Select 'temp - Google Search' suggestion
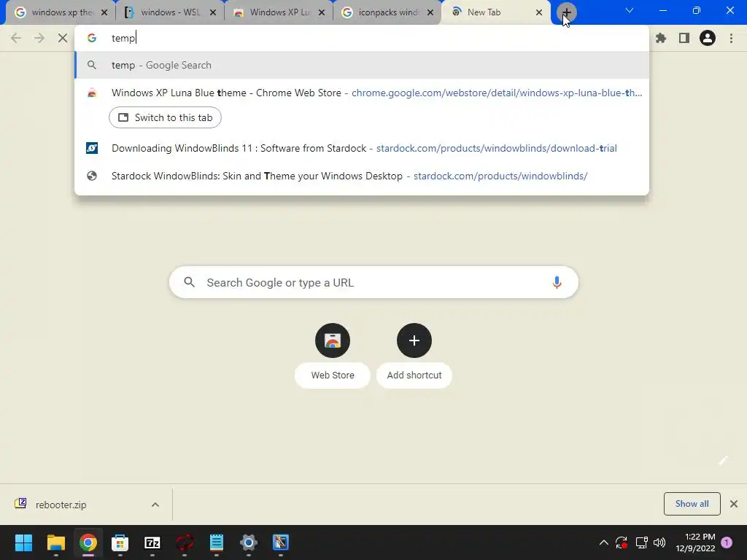747x560 pixels. [362, 65]
